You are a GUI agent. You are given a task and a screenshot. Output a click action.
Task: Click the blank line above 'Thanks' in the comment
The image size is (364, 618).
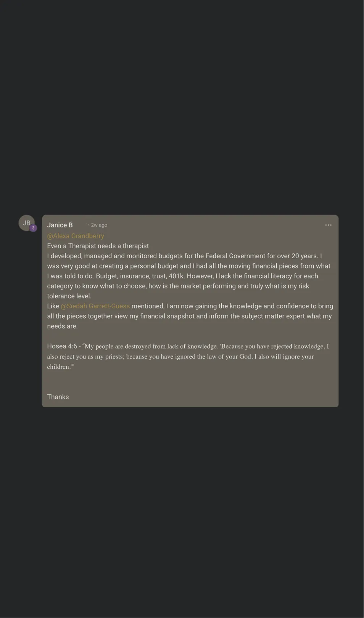(x=190, y=382)
